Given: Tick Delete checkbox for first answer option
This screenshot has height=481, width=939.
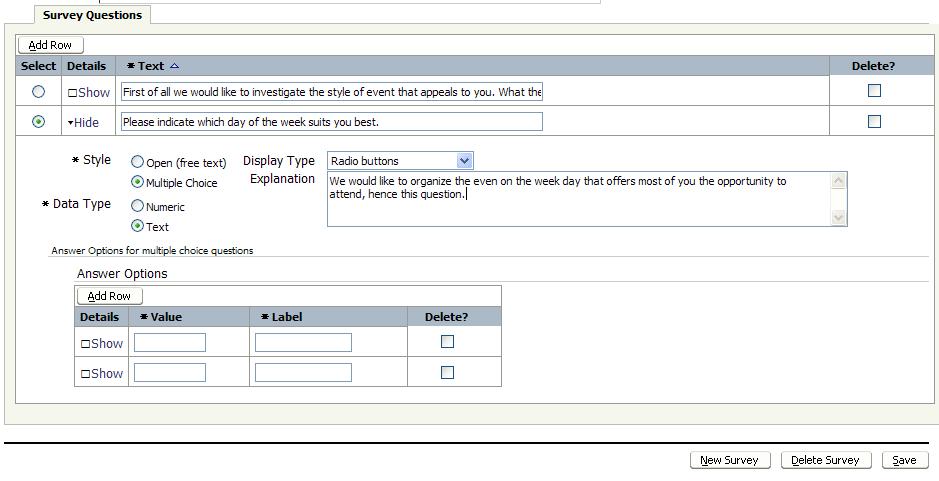Looking at the screenshot, I should coord(447,341).
